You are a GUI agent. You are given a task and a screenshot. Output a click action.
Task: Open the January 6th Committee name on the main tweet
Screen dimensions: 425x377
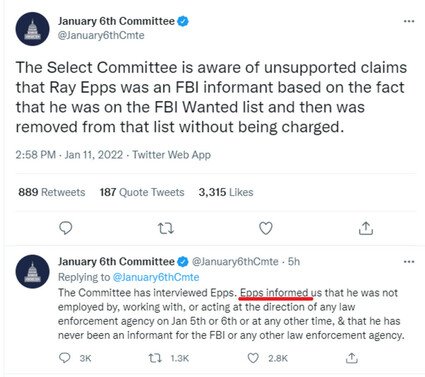[x=116, y=21]
